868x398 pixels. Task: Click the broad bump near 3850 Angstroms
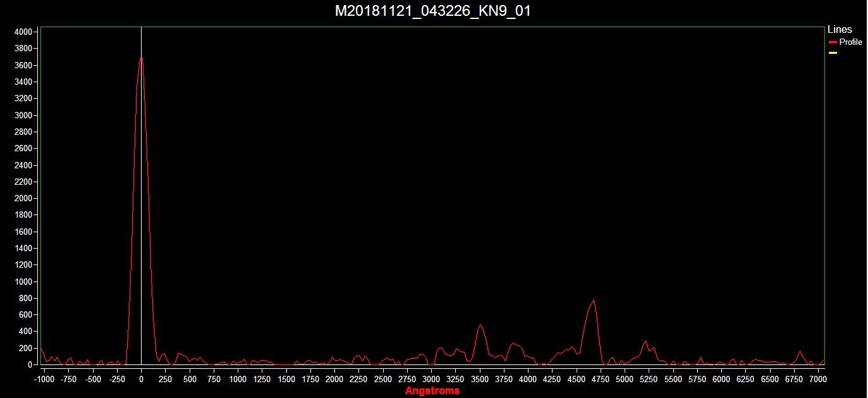pos(515,344)
